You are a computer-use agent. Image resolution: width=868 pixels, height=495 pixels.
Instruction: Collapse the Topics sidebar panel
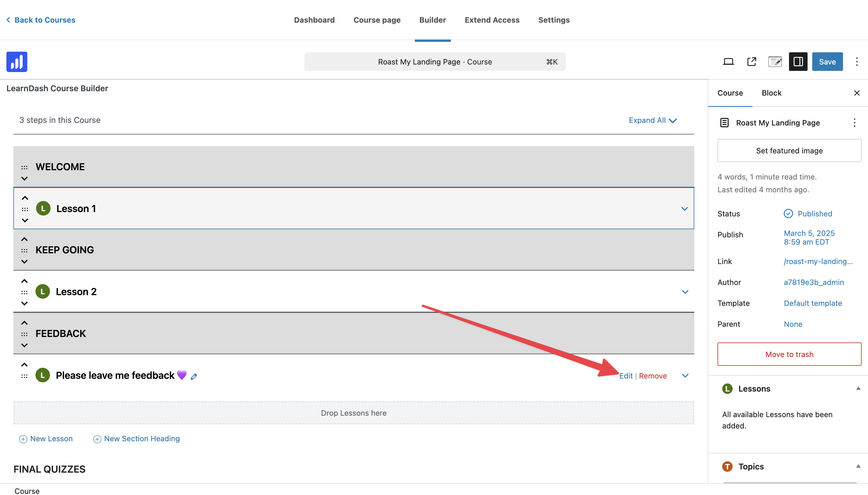point(858,466)
